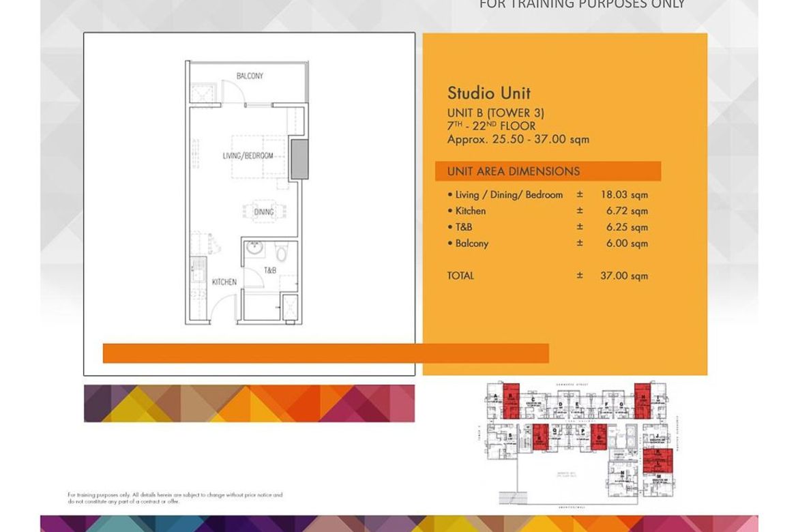Viewport: 798px width, 532px height.
Task: Click unit J on the key plan
Action: (657, 437)
